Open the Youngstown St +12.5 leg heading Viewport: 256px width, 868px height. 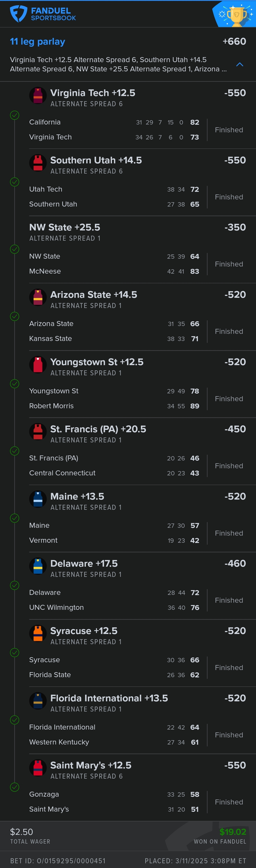[97, 362]
